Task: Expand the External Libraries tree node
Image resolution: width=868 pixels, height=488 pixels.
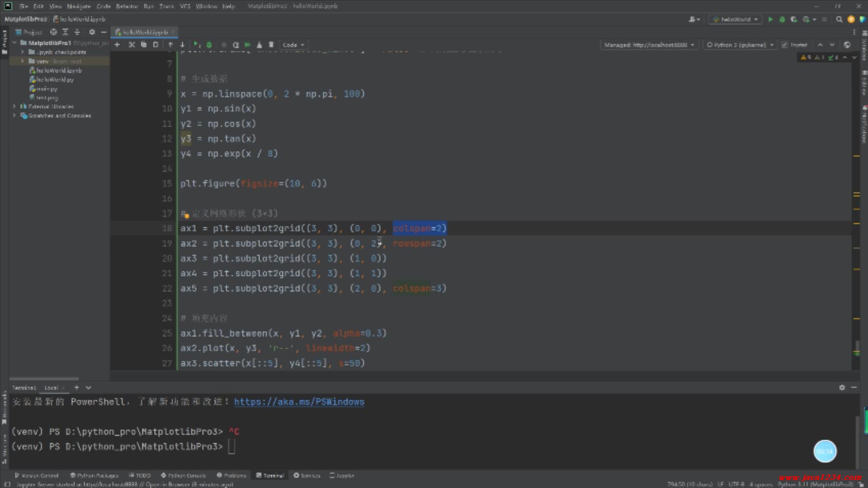Action: click(x=14, y=107)
